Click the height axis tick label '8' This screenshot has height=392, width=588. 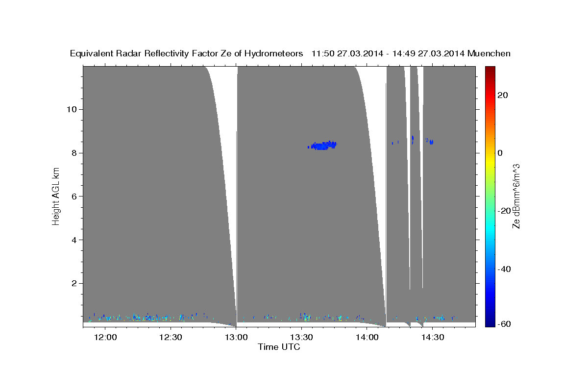click(x=73, y=153)
